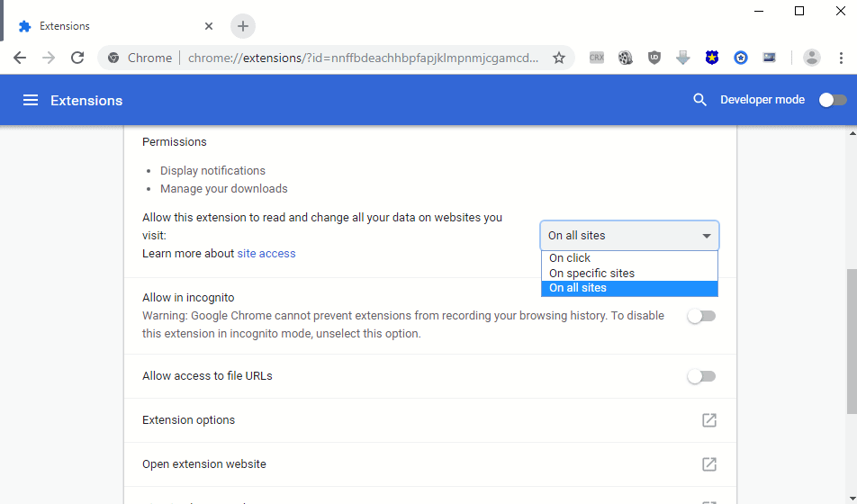Click the download arrow extension icon
Image resolution: width=857 pixels, height=504 pixels.
682,58
